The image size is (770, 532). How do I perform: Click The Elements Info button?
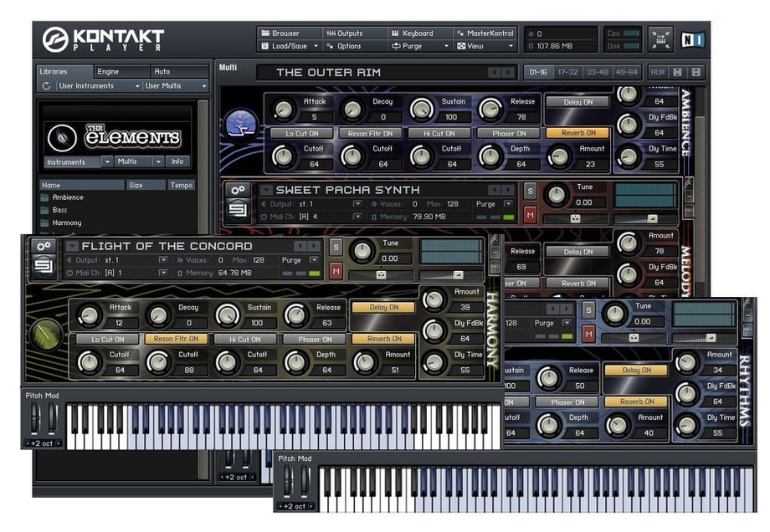pos(177,161)
